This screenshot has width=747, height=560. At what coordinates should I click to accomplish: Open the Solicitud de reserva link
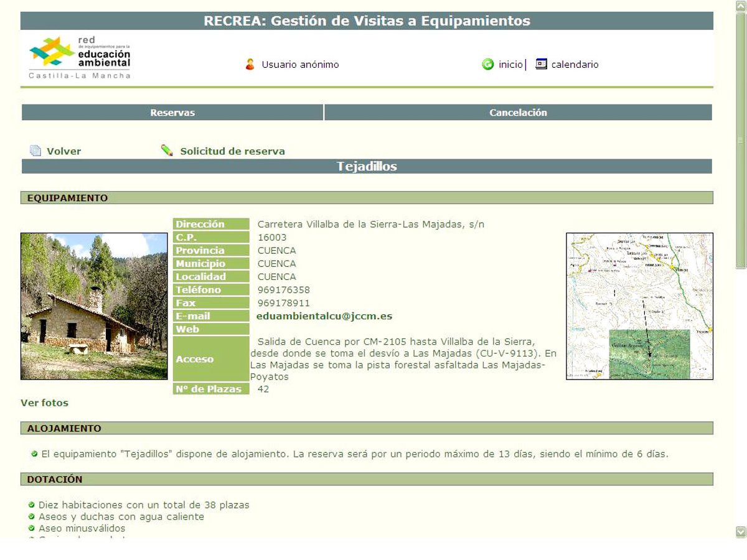232,151
